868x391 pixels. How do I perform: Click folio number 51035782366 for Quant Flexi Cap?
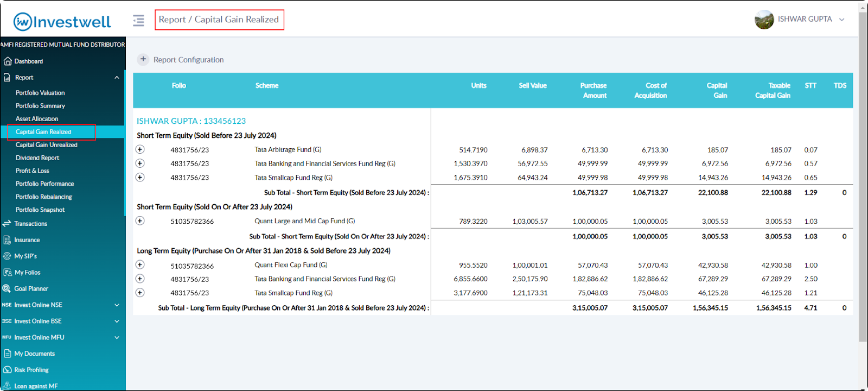(192, 266)
